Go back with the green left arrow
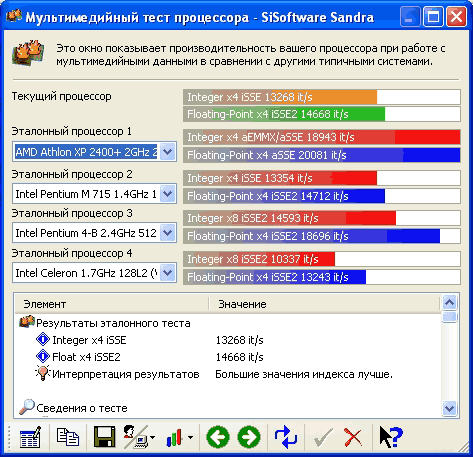This screenshot has height=457, width=473. point(218,437)
